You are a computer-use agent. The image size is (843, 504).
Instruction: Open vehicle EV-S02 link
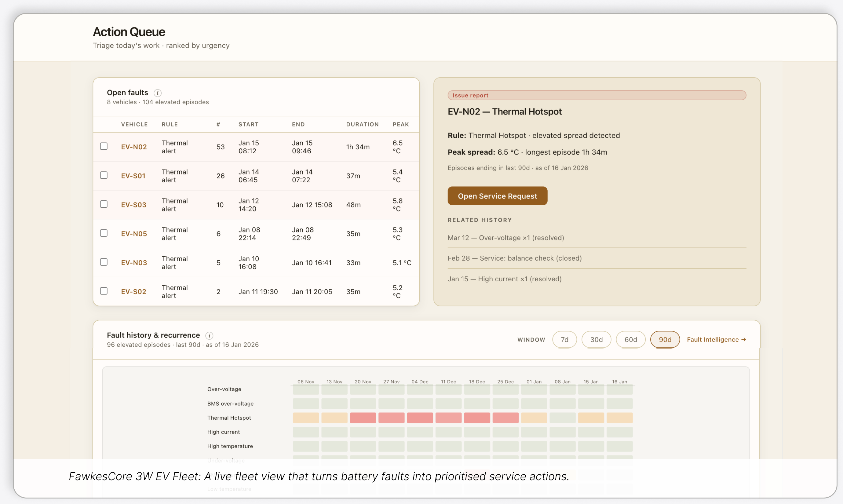(x=134, y=292)
